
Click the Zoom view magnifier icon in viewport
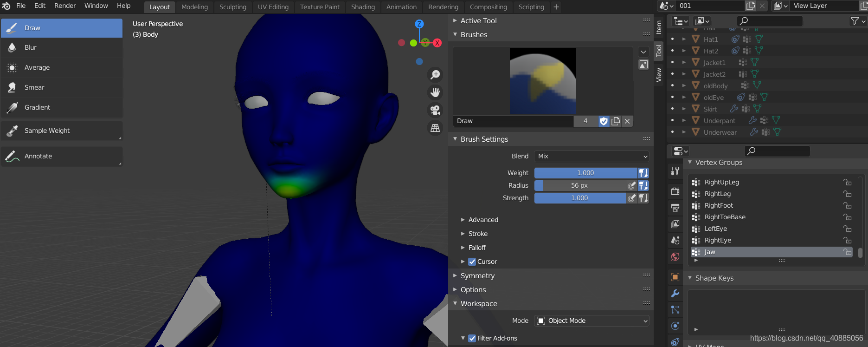pos(435,75)
